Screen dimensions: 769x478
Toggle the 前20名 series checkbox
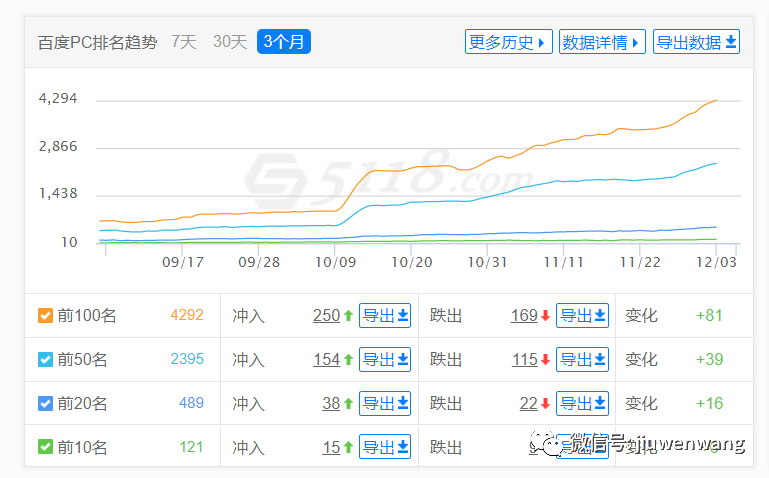point(45,403)
